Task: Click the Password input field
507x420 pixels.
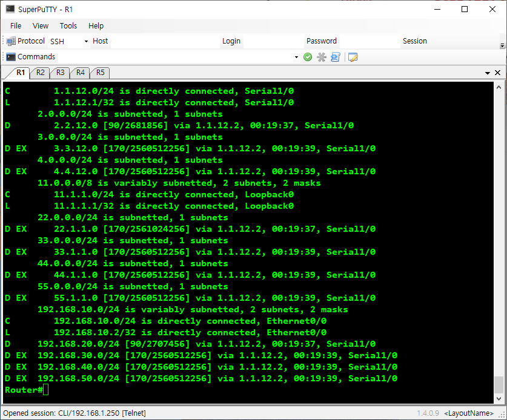Action: [369, 41]
